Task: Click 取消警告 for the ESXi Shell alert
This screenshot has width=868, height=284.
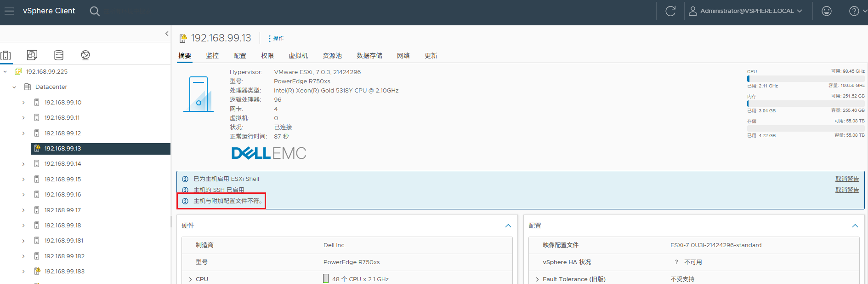Action: [x=847, y=179]
